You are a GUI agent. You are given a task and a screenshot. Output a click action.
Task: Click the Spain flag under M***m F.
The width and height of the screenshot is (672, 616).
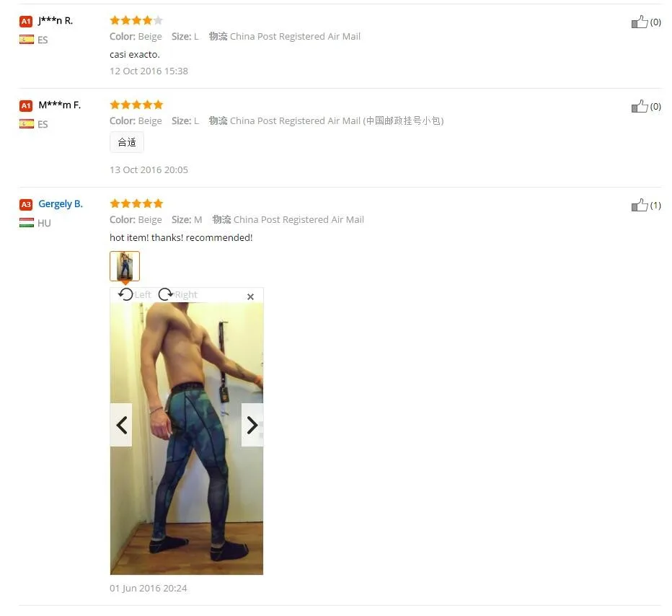[x=27, y=124]
